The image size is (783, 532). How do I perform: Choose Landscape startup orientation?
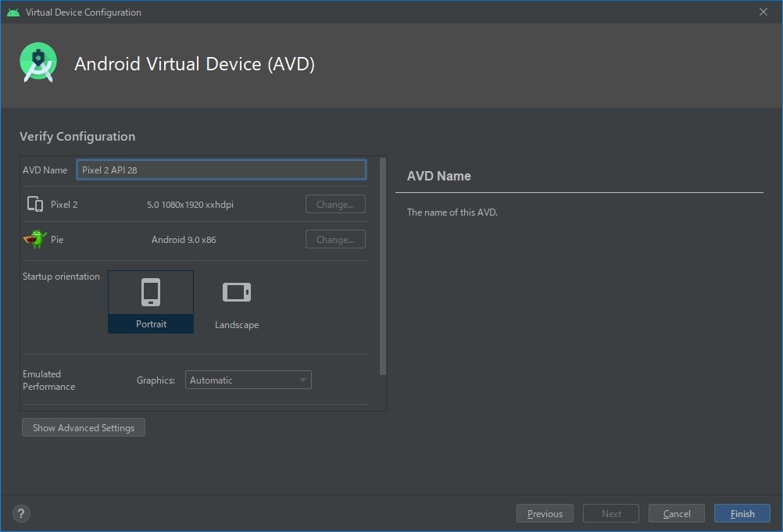tap(237, 302)
